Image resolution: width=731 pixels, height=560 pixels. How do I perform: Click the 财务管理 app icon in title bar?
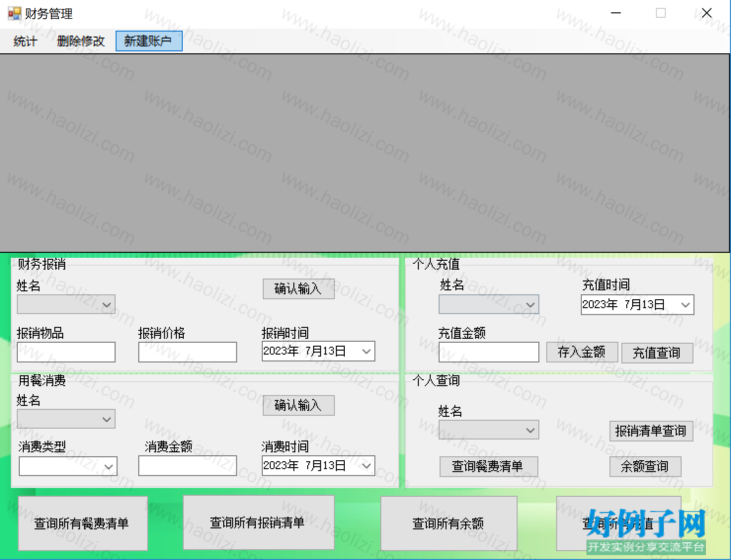tap(14, 13)
